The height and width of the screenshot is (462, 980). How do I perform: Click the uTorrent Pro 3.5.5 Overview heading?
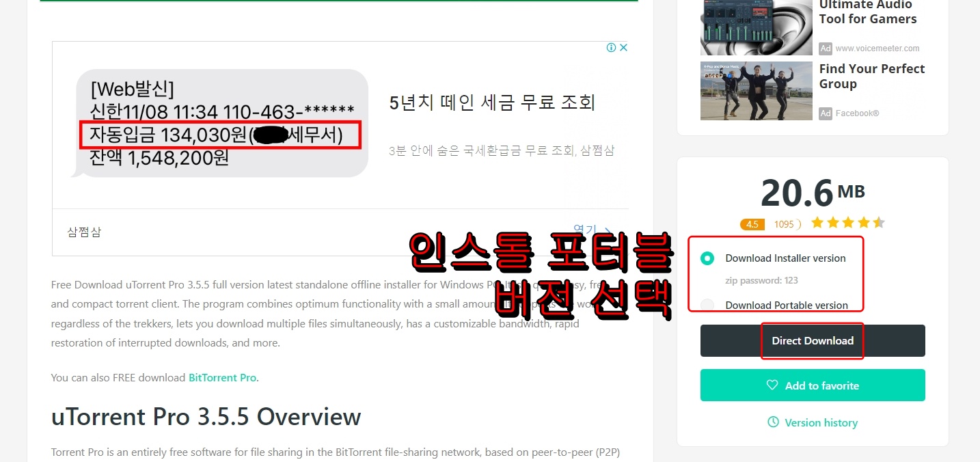coord(206,417)
